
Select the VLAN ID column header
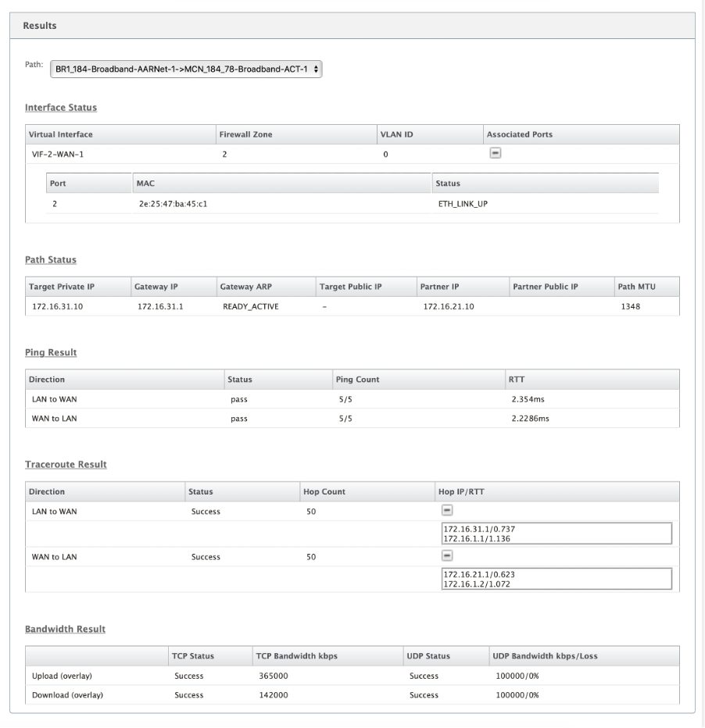click(x=430, y=134)
